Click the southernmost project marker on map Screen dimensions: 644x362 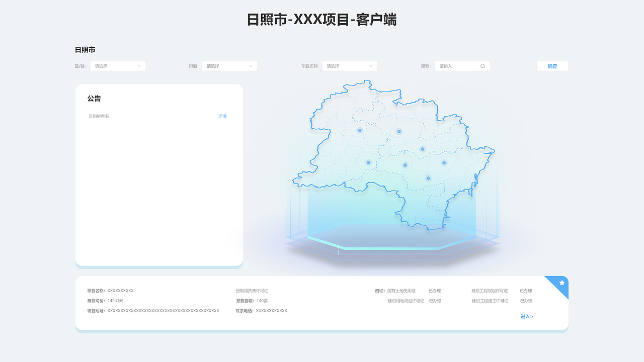tap(428, 178)
